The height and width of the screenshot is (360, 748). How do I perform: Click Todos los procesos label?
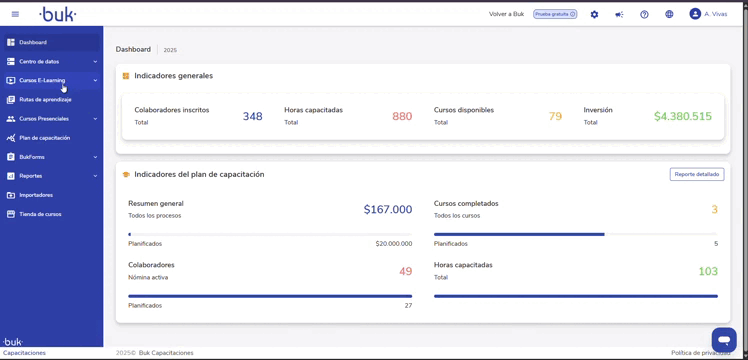click(155, 216)
